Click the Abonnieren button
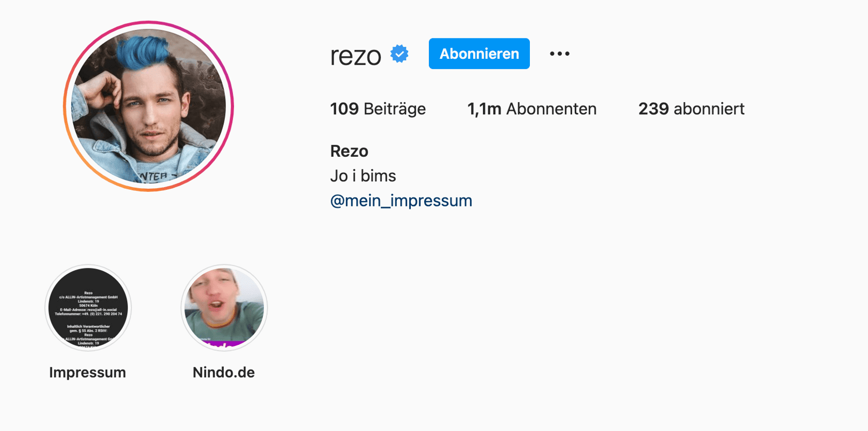The height and width of the screenshot is (431, 868). 479,53
